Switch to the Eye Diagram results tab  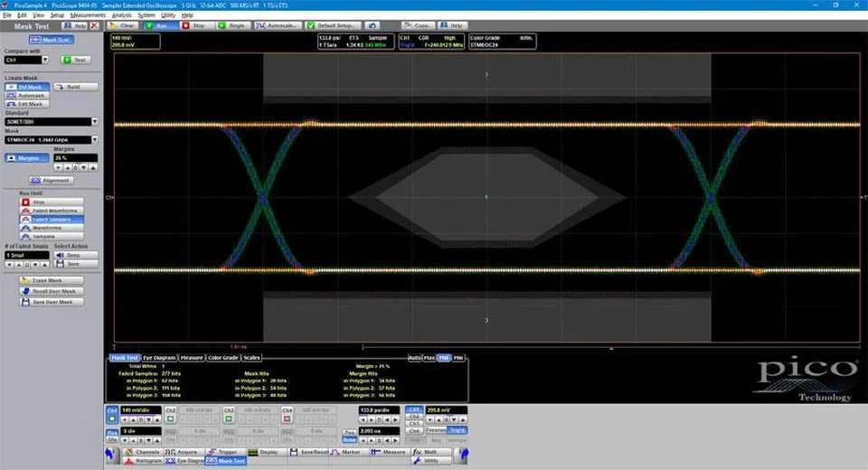click(x=160, y=357)
